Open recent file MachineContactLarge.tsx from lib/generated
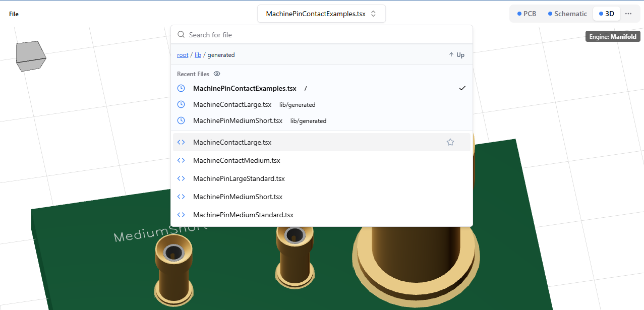The image size is (644, 310). pyautogui.click(x=322, y=104)
